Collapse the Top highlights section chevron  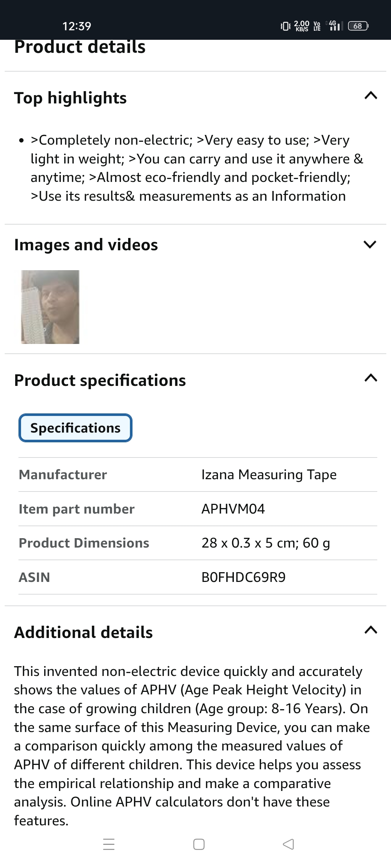(x=371, y=96)
